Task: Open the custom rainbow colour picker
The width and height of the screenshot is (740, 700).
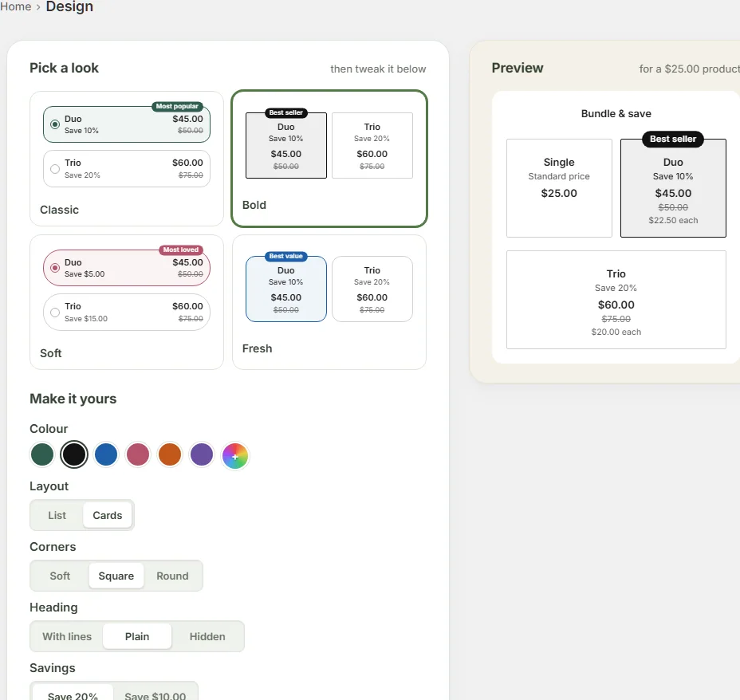Action: (x=234, y=456)
